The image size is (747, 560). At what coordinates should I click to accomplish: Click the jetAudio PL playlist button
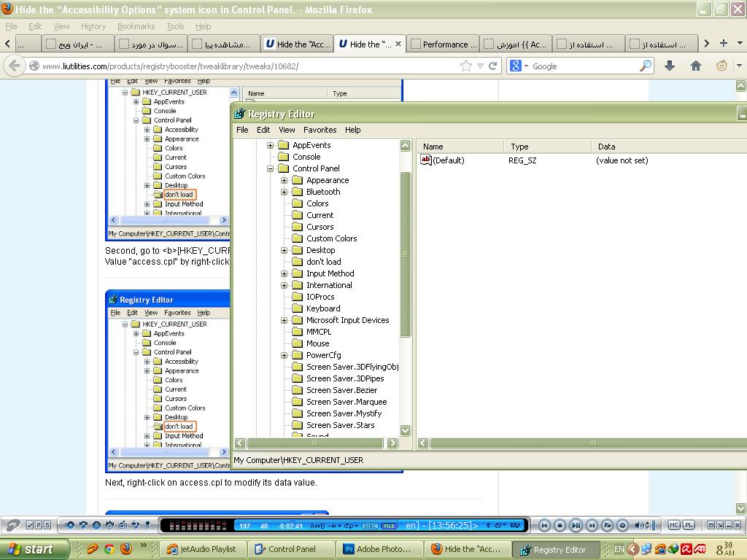[x=689, y=525]
